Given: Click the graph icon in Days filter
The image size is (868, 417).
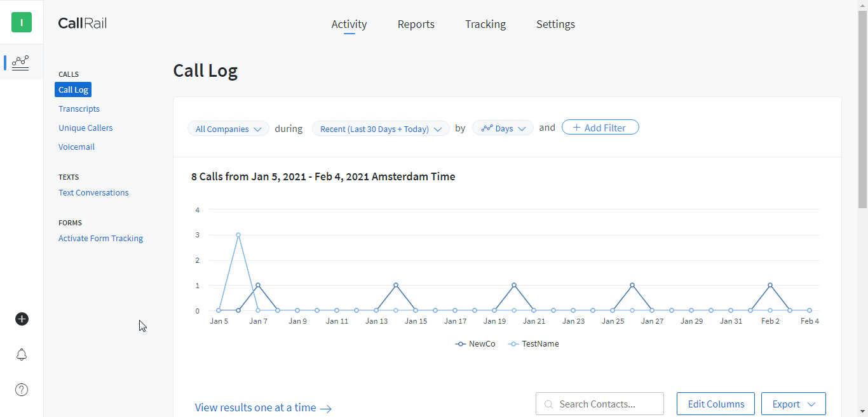Looking at the screenshot, I should coord(487,128).
